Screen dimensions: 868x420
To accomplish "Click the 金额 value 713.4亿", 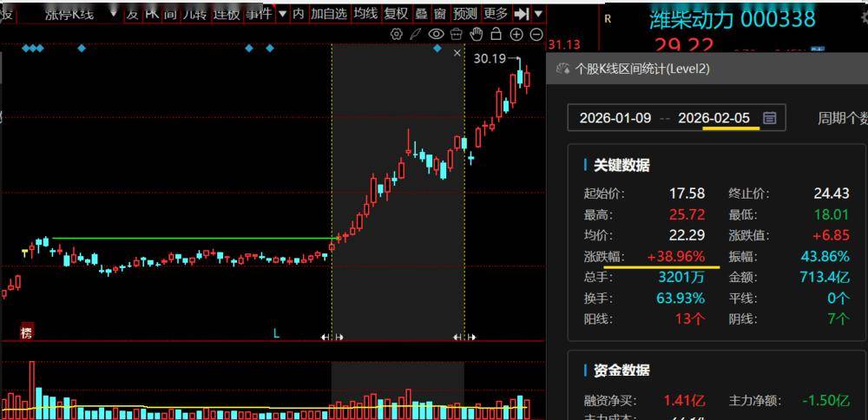I will click(x=825, y=278).
